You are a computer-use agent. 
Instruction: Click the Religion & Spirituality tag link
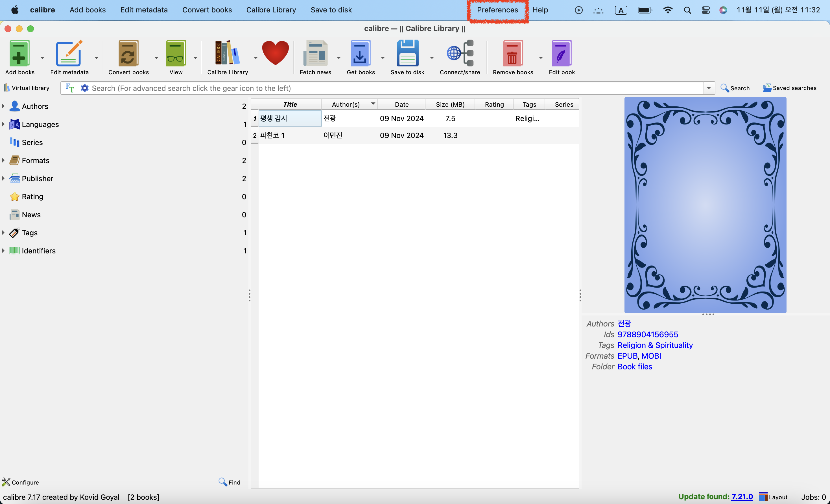click(655, 345)
